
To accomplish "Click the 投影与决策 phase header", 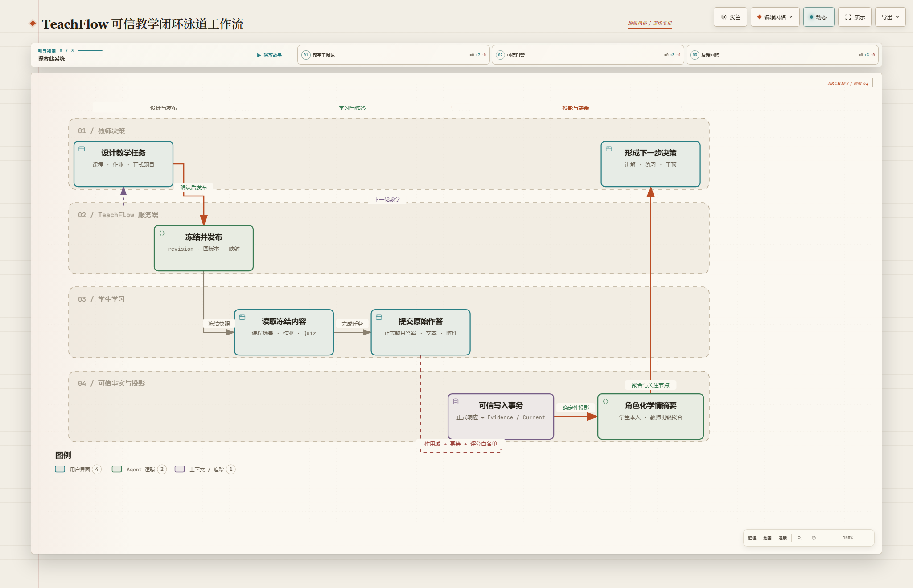I will [576, 108].
